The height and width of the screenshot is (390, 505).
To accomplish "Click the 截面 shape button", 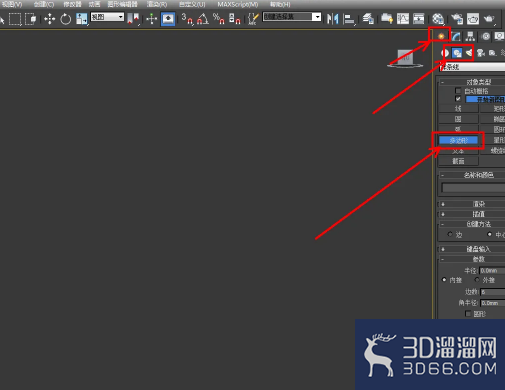I will (x=458, y=161).
